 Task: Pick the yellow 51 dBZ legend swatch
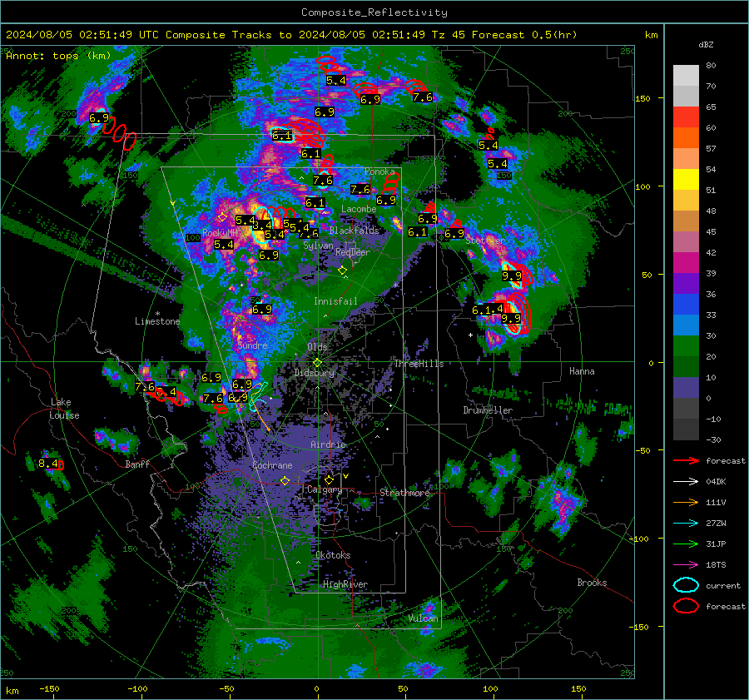(x=686, y=179)
